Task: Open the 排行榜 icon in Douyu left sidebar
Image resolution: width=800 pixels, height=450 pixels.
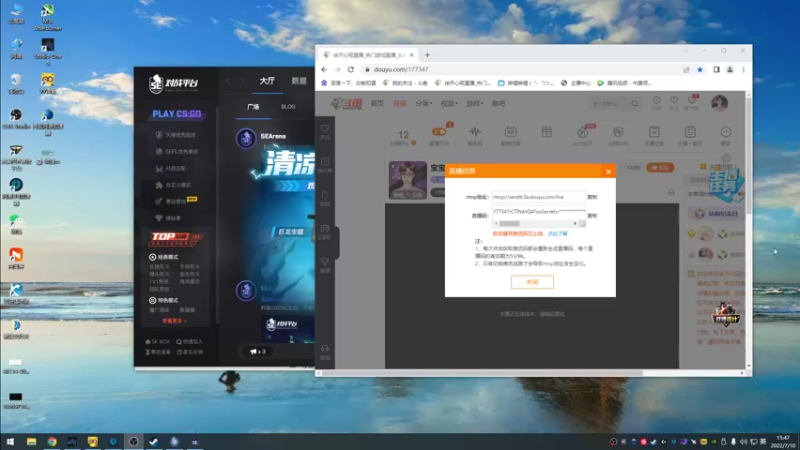Action: tap(324, 165)
